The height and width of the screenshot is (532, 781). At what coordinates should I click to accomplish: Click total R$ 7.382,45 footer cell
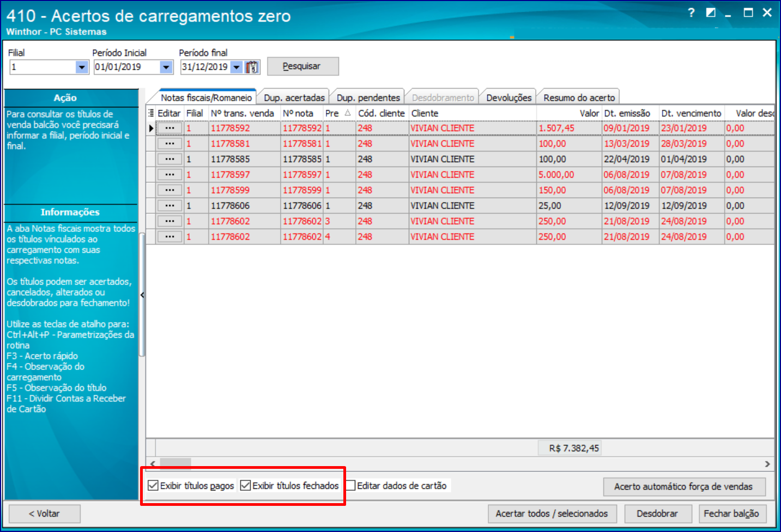coord(569,448)
